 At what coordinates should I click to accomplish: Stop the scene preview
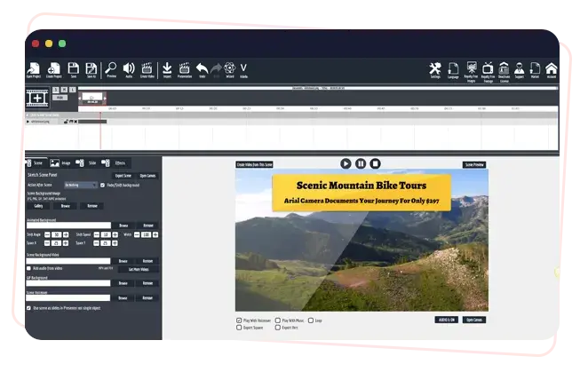pyautogui.click(x=376, y=163)
